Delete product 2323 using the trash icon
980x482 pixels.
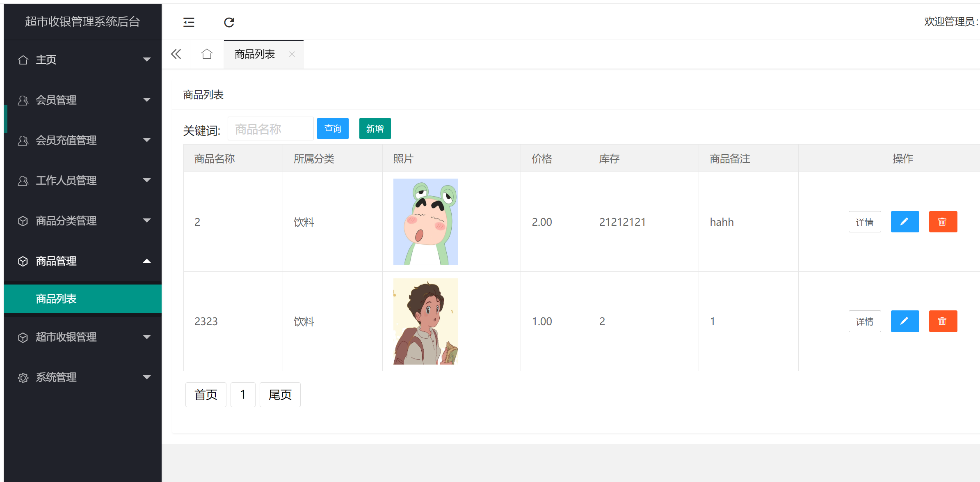tap(943, 321)
